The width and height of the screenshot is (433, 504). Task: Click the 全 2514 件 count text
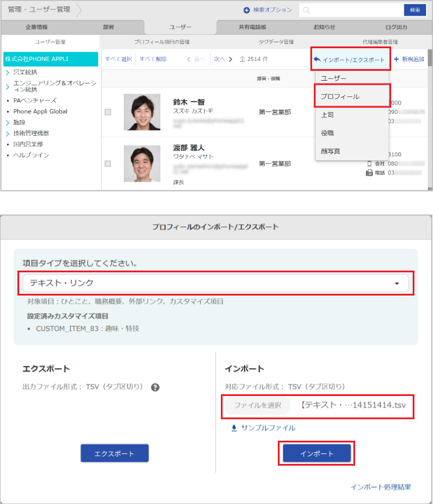coord(253,59)
